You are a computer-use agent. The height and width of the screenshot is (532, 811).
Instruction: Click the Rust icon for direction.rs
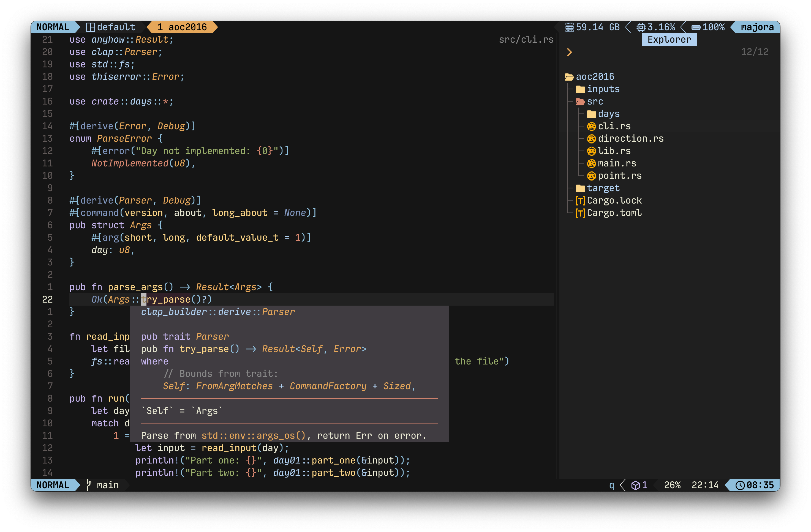[592, 139]
